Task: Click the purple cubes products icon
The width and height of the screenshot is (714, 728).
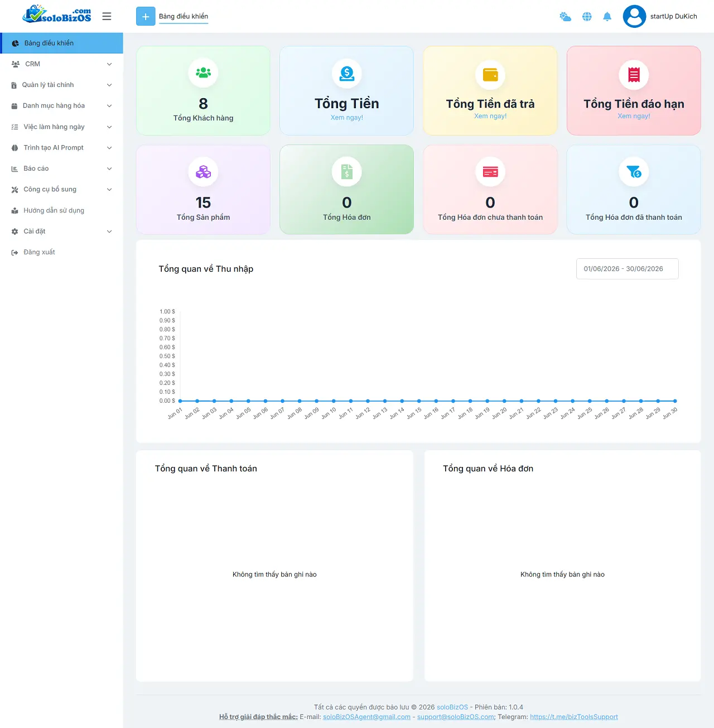Action: coord(203,172)
